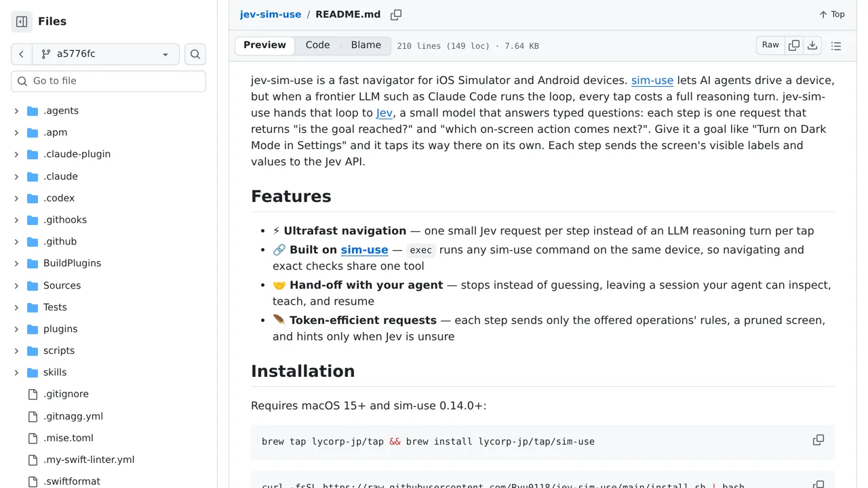Open the bold sim-use link under Features

(x=364, y=249)
